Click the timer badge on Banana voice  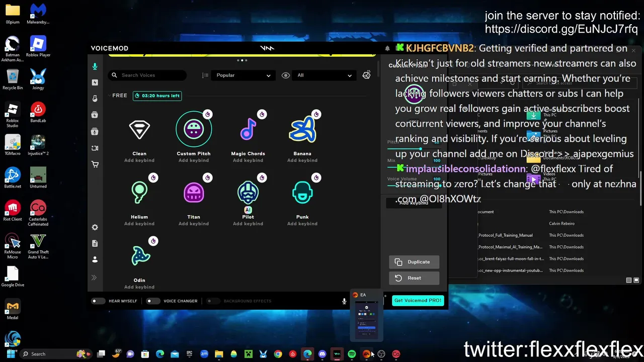(316, 115)
